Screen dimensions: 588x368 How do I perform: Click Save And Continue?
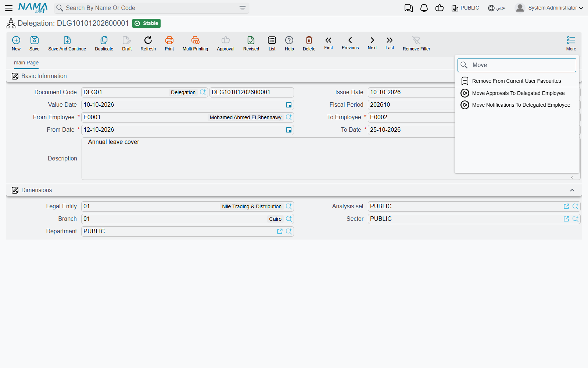[x=67, y=43]
